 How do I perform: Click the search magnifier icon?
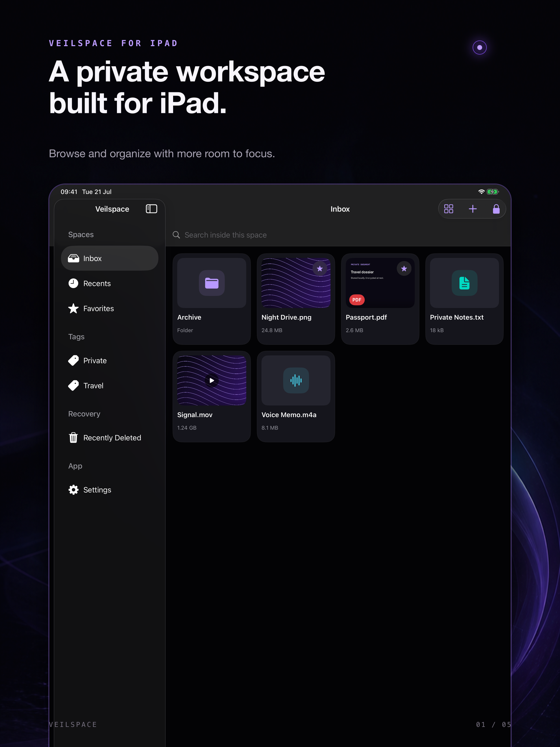tap(176, 235)
